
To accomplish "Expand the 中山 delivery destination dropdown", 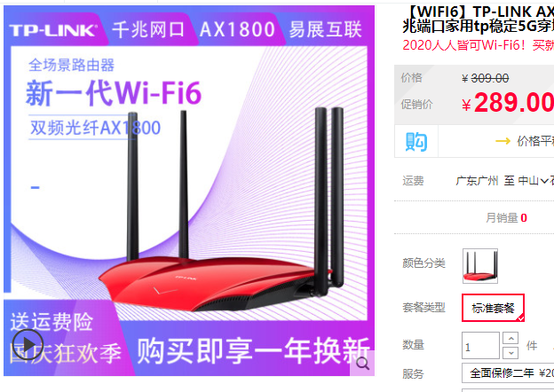I will point(534,181).
